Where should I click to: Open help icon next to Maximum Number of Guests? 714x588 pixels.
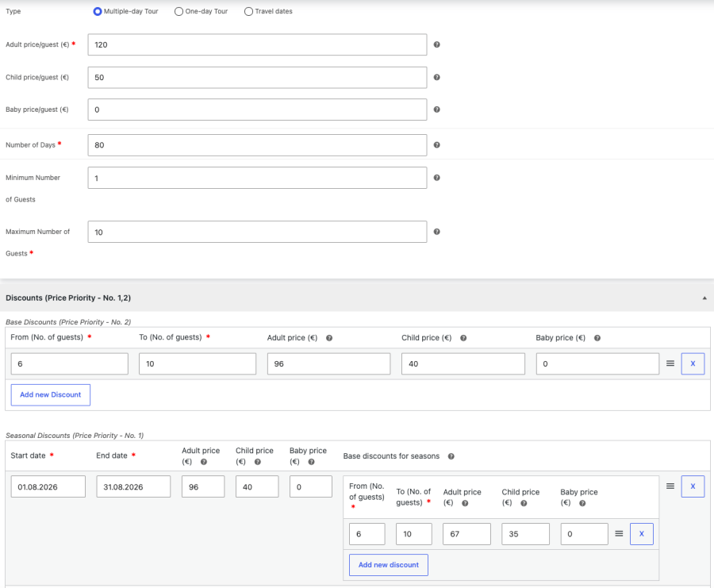[x=436, y=232]
